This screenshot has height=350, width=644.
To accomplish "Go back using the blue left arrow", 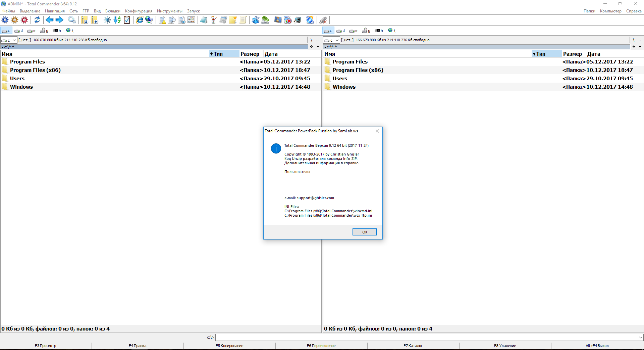I will pos(50,20).
